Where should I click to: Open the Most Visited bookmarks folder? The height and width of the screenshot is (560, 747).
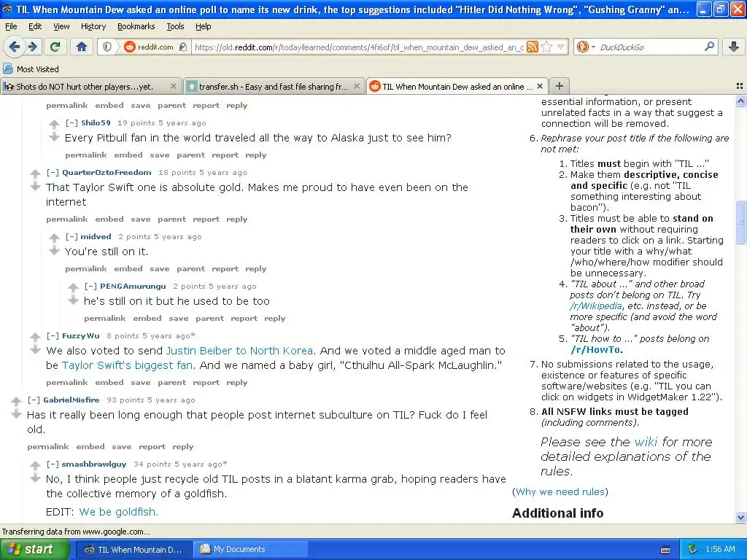(x=31, y=69)
